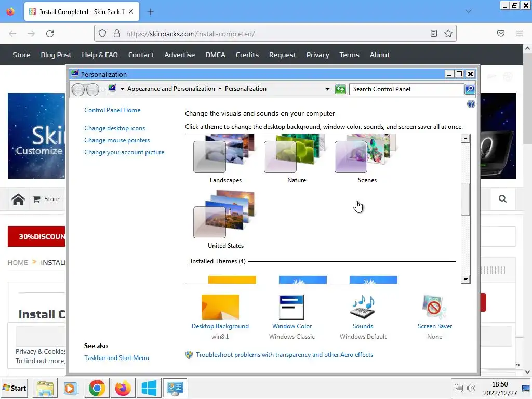The image size is (532, 399).
Task: Click Change mouse pointers link
Action: click(117, 140)
